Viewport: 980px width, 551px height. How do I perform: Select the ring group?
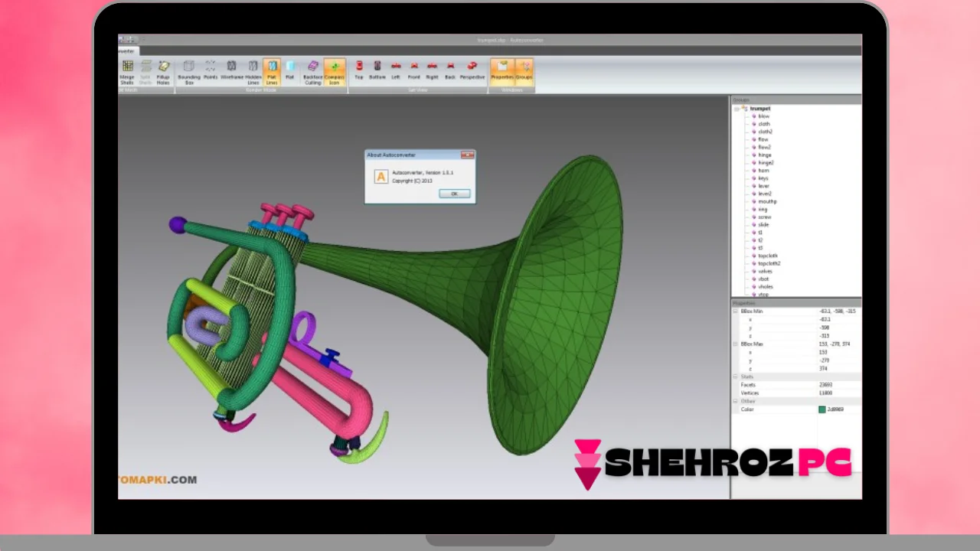coord(763,209)
